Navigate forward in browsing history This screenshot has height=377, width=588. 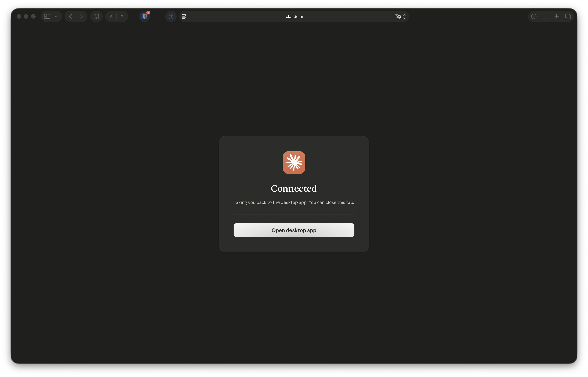81,16
